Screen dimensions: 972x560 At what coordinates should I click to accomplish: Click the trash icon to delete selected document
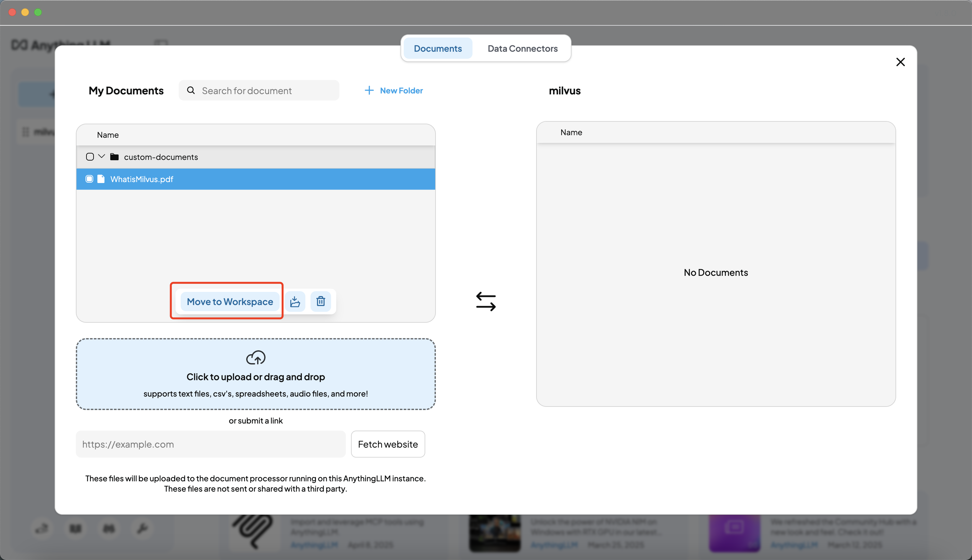pyautogui.click(x=321, y=302)
